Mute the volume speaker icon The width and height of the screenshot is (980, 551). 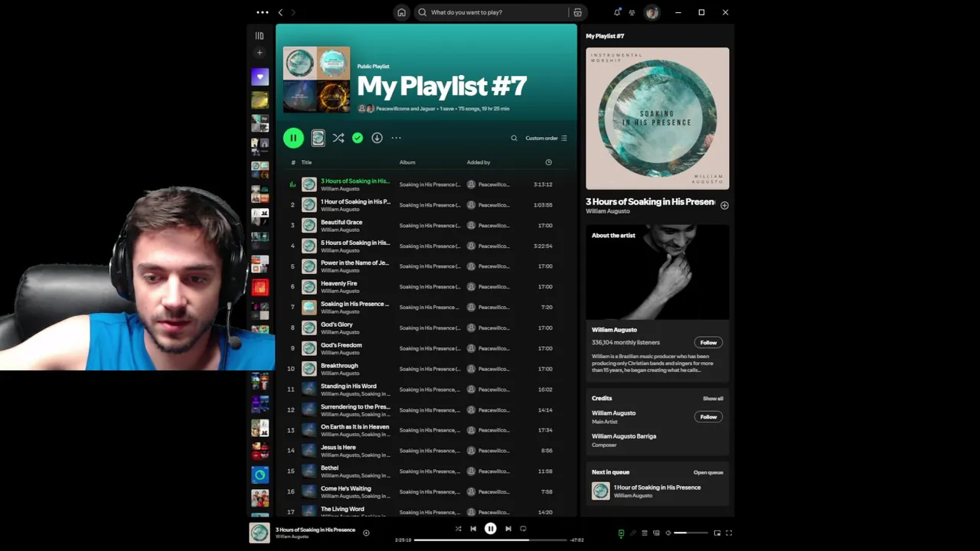[x=668, y=533]
